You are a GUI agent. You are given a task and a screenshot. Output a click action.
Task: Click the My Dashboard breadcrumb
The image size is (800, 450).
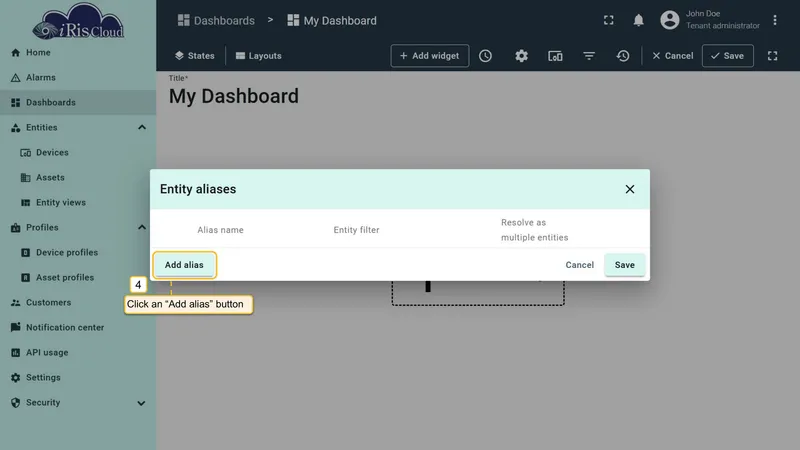pyautogui.click(x=332, y=20)
